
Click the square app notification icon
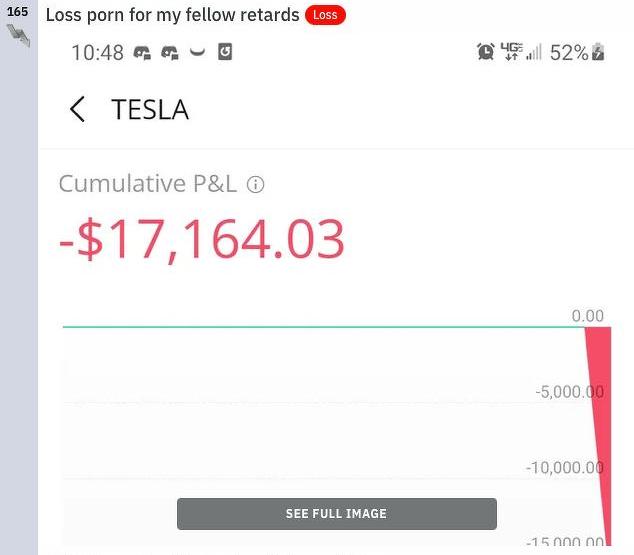[x=225, y=51]
